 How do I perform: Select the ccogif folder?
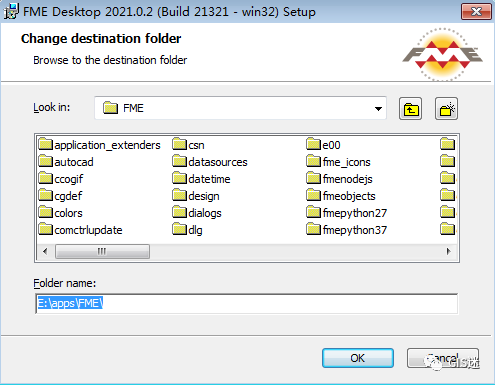click(x=61, y=179)
